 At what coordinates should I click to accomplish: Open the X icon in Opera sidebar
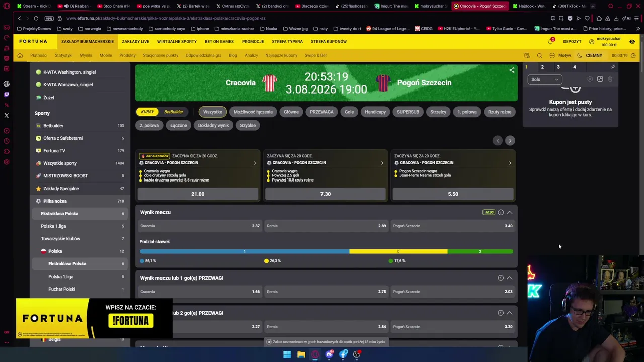[x=7, y=115]
